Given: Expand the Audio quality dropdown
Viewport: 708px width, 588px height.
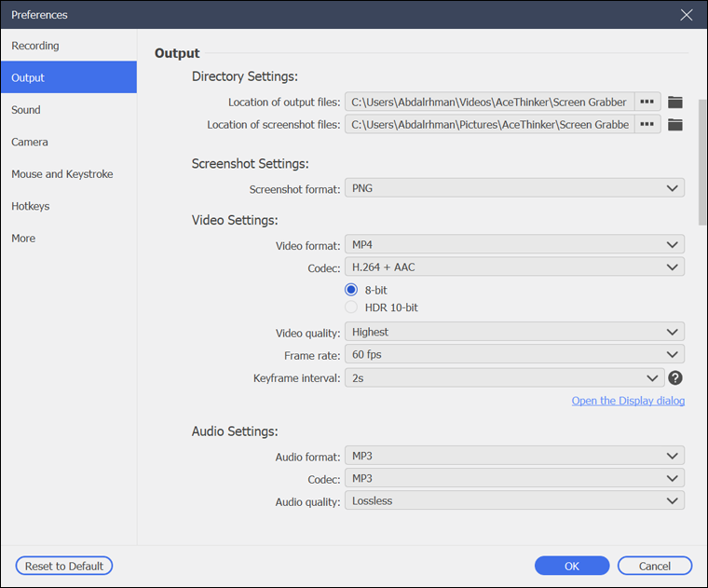Looking at the screenshot, I should tap(514, 501).
